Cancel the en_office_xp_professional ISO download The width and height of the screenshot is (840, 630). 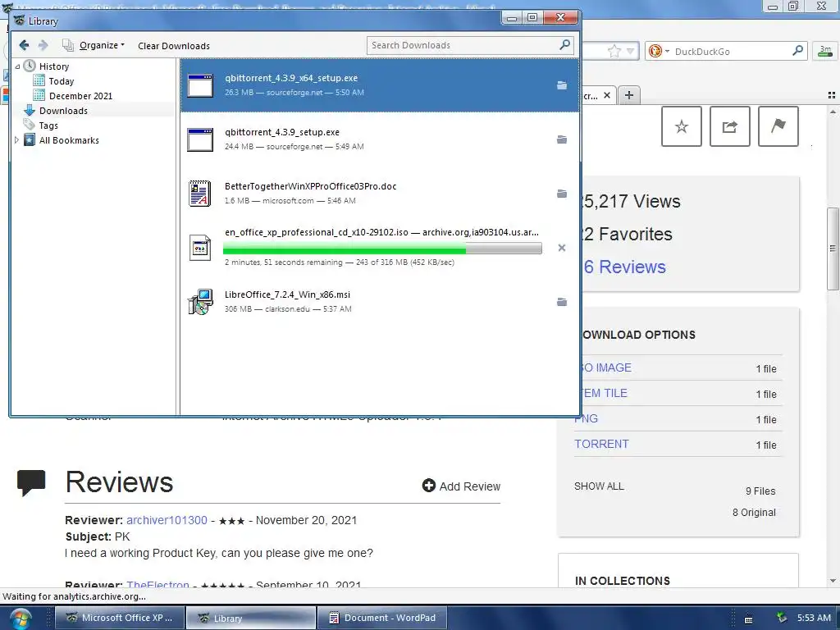point(561,248)
